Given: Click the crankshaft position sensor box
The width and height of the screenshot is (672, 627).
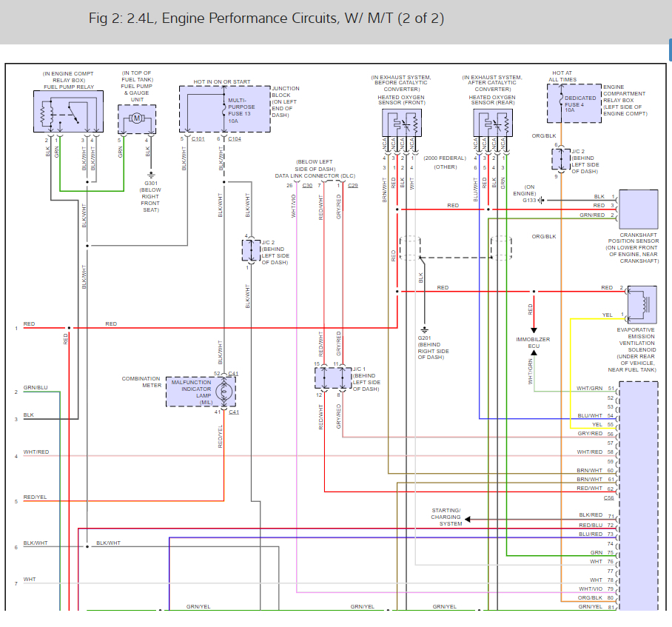Looking at the screenshot, I should click(x=638, y=209).
